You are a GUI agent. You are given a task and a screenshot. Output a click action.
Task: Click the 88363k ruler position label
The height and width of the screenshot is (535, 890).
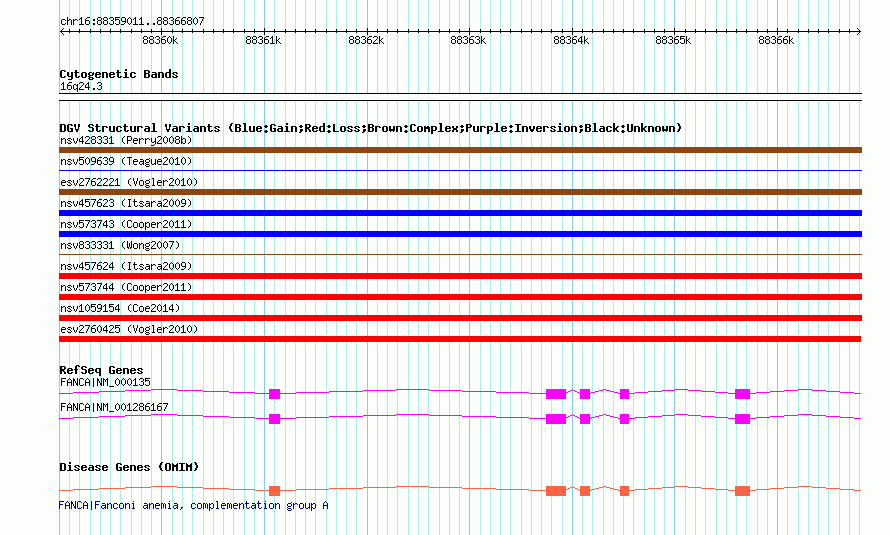(x=468, y=40)
